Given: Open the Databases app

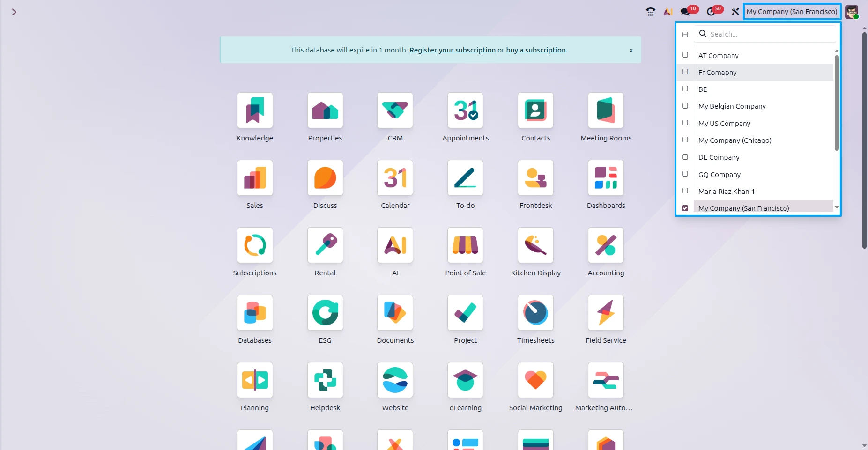Looking at the screenshot, I should pyautogui.click(x=255, y=313).
